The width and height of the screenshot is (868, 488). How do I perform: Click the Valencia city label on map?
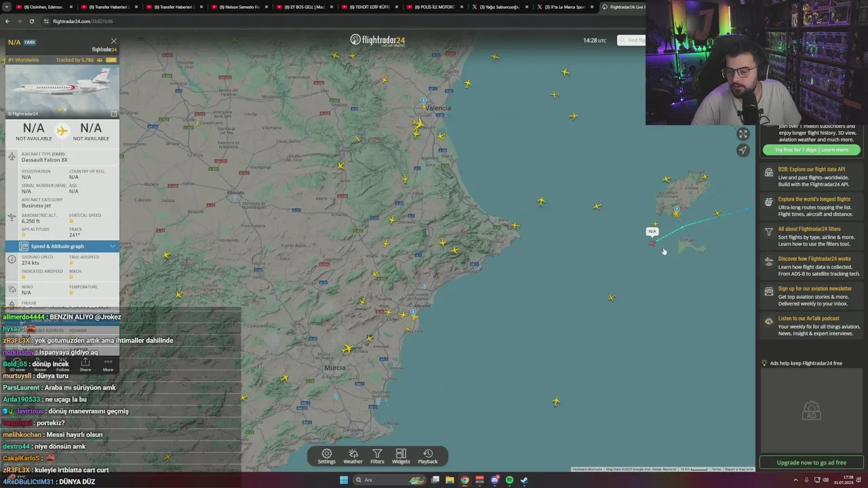(x=438, y=108)
